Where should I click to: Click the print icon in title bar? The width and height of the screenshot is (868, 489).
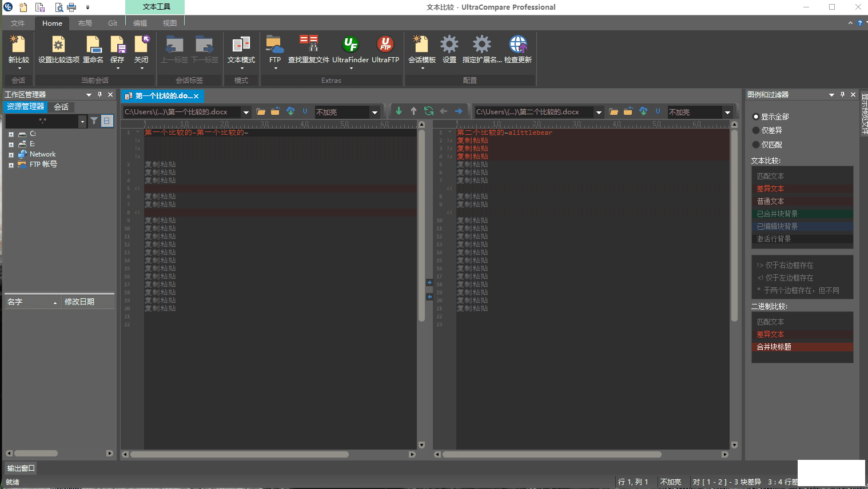tap(71, 7)
